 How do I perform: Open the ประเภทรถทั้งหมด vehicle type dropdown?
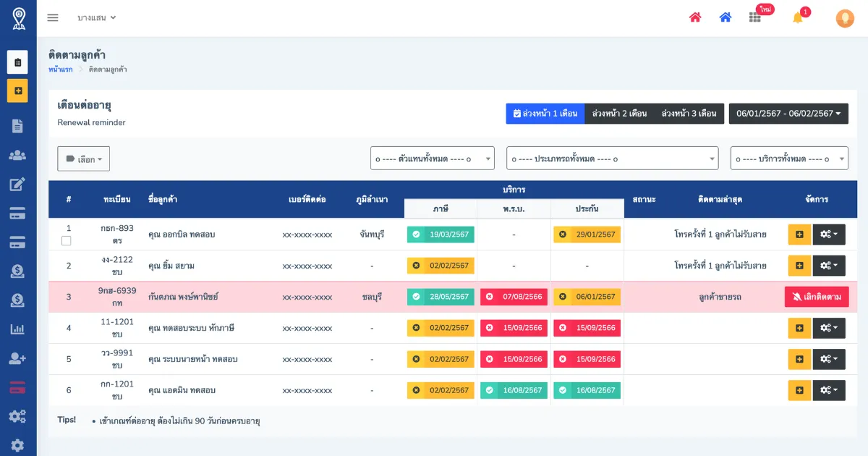click(612, 159)
